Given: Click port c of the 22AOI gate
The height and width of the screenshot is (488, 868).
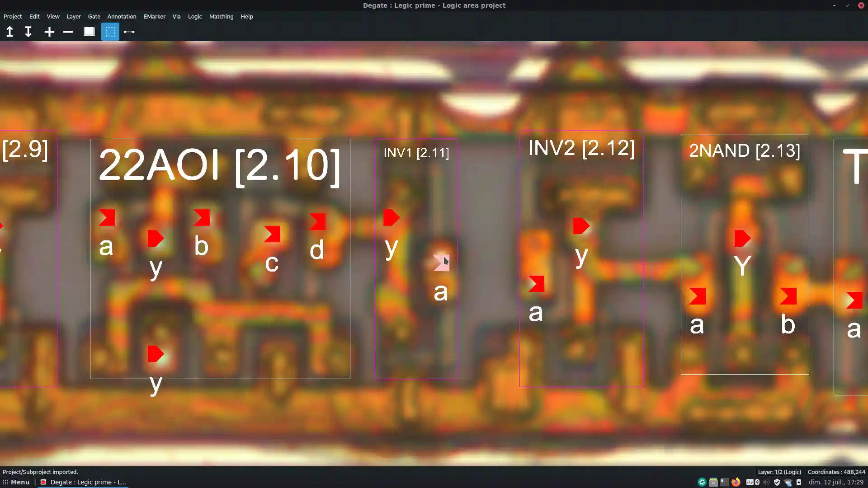Looking at the screenshot, I should pos(273,234).
